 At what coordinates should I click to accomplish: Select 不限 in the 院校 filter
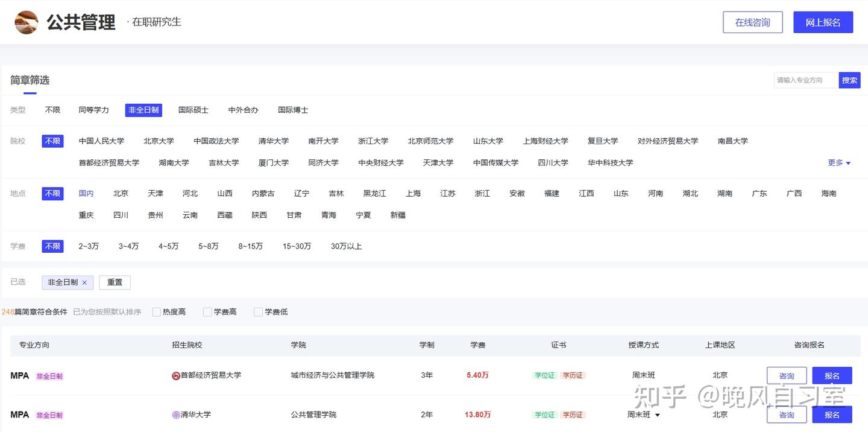pyautogui.click(x=52, y=141)
